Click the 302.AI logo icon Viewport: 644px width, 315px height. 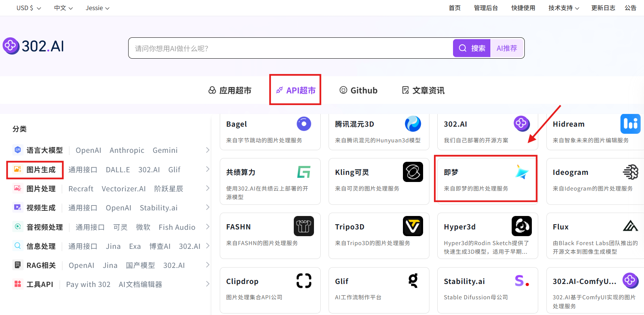click(11, 46)
